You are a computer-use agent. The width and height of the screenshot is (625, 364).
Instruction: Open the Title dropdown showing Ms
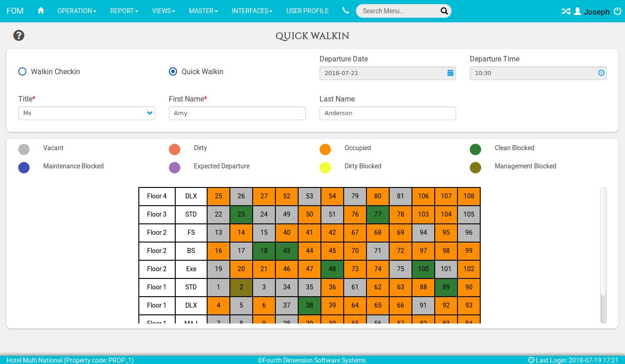pyautogui.click(x=86, y=113)
